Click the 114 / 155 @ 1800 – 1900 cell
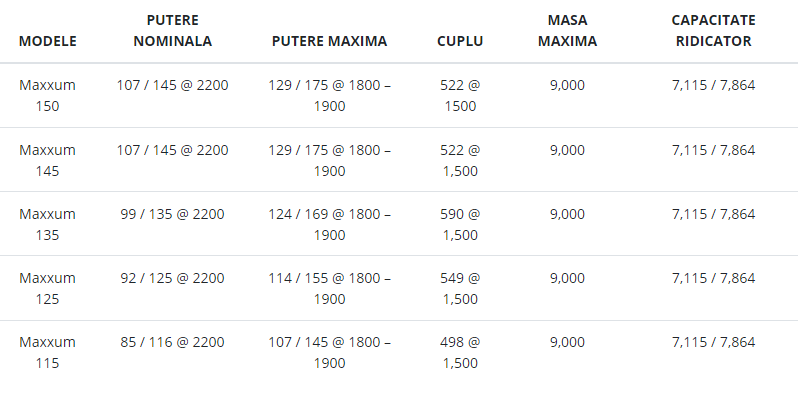The height and width of the screenshot is (398, 798). click(x=329, y=289)
